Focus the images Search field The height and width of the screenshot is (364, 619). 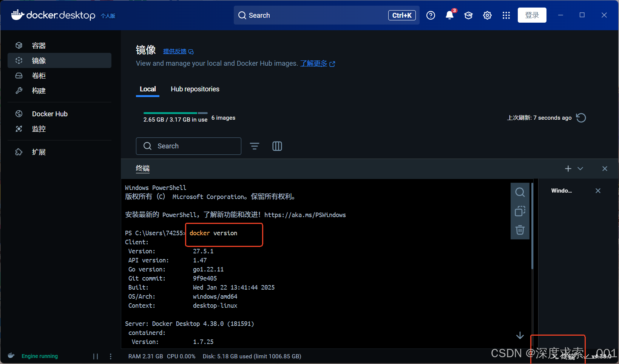(188, 146)
